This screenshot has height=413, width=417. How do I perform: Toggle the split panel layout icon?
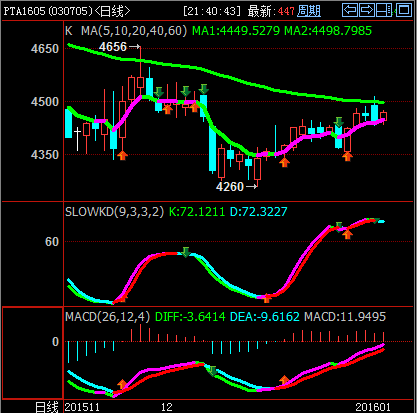[x=384, y=10]
